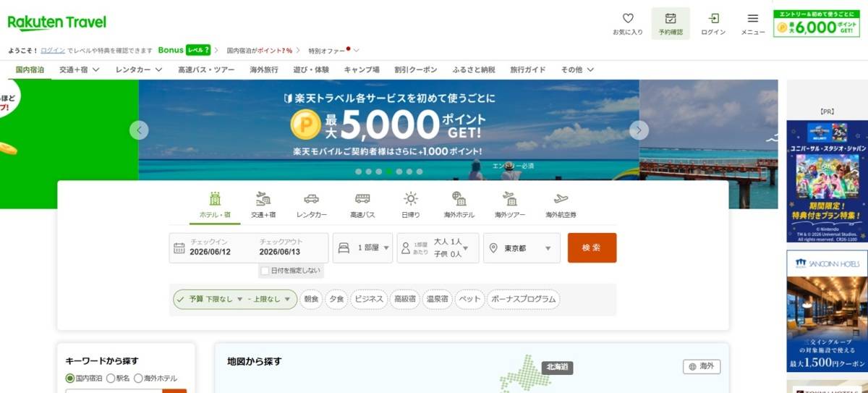Click the 6,000 points entry banner
This screenshot has width=868, height=393.
pyautogui.click(x=817, y=23)
